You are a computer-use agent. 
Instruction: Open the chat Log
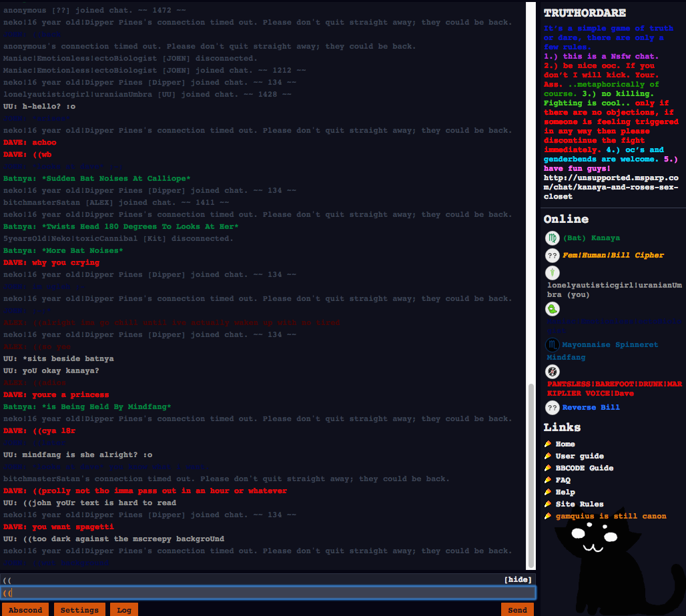tap(124, 610)
